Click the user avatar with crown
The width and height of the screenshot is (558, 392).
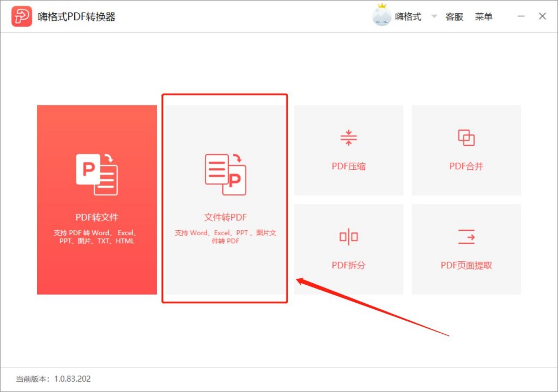pos(381,15)
